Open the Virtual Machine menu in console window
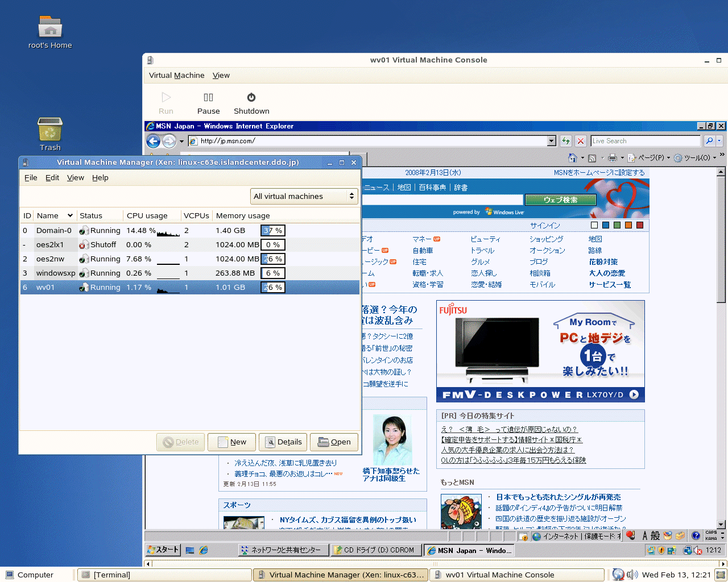The width and height of the screenshot is (728, 582). [x=176, y=76]
